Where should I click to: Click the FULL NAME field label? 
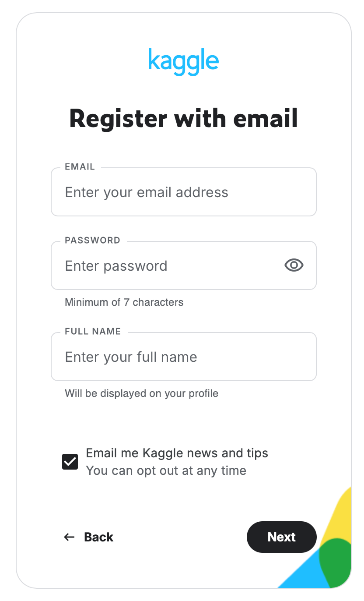[93, 332]
